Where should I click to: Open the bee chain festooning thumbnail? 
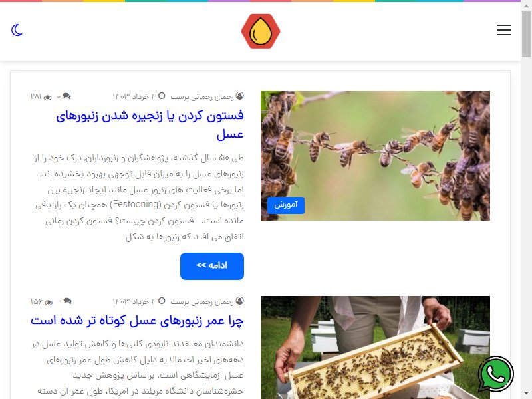(x=375, y=156)
